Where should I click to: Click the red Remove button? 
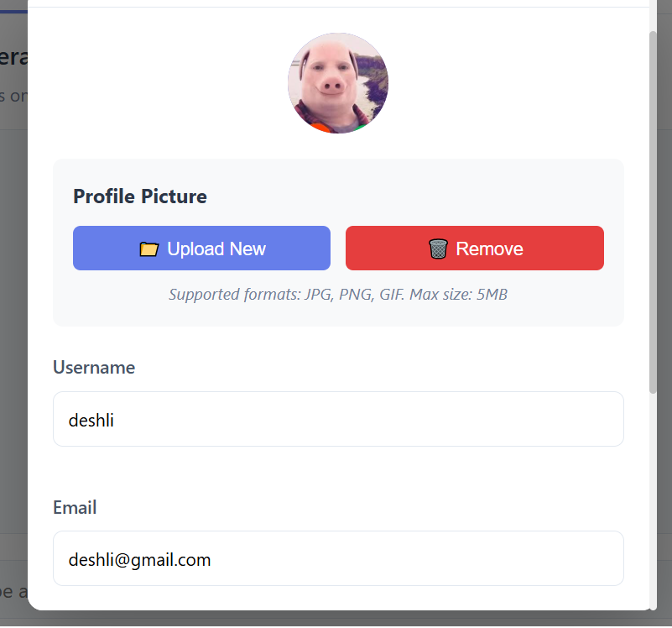475,248
